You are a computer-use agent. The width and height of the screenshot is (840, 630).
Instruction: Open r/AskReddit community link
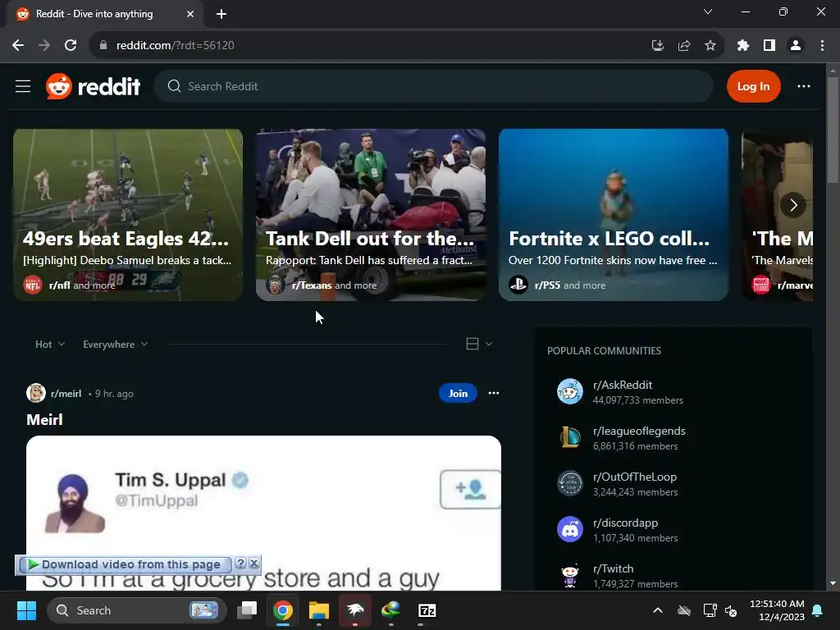(x=623, y=386)
